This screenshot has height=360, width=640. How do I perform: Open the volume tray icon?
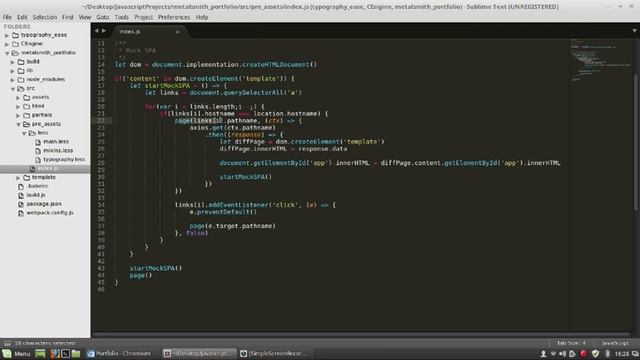click(563, 354)
